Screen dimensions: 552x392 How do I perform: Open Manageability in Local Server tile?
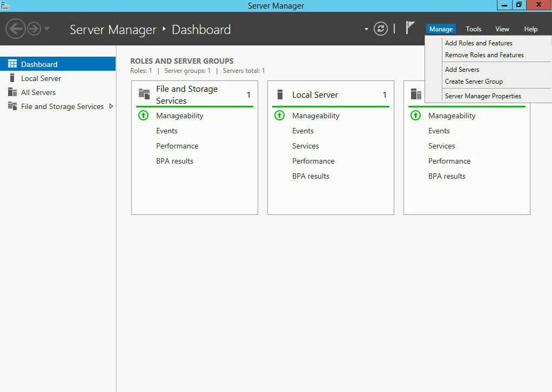pyautogui.click(x=316, y=116)
